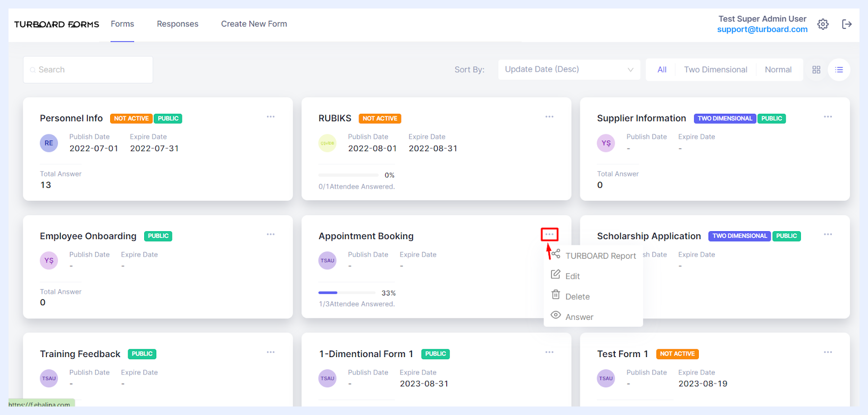Filter forms by Two Dimensional
Viewport: 868px width, 415px height.
coord(715,70)
